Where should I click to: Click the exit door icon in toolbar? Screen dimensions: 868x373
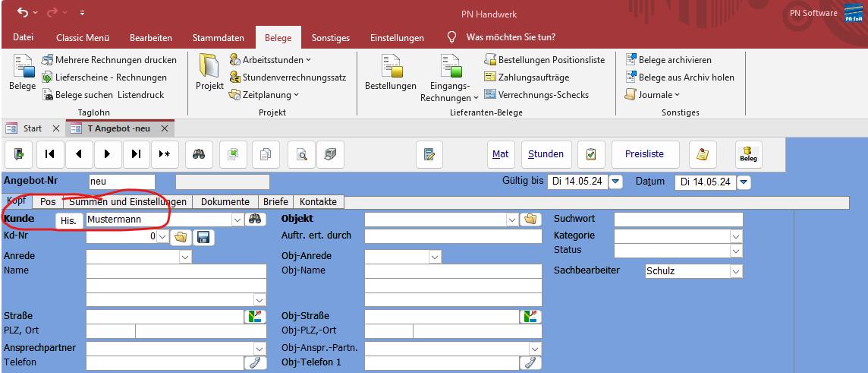click(20, 154)
